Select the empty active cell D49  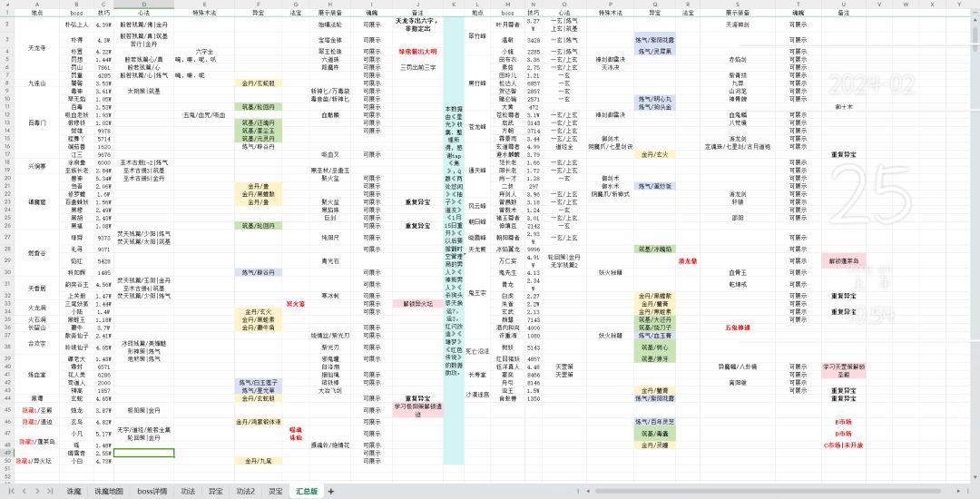click(x=143, y=453)
